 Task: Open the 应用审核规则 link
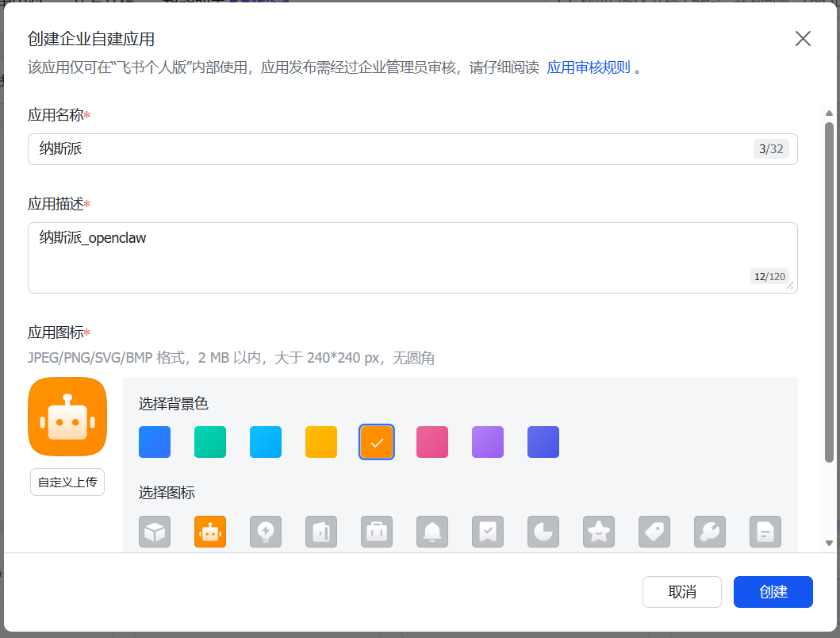click(589, 67)
